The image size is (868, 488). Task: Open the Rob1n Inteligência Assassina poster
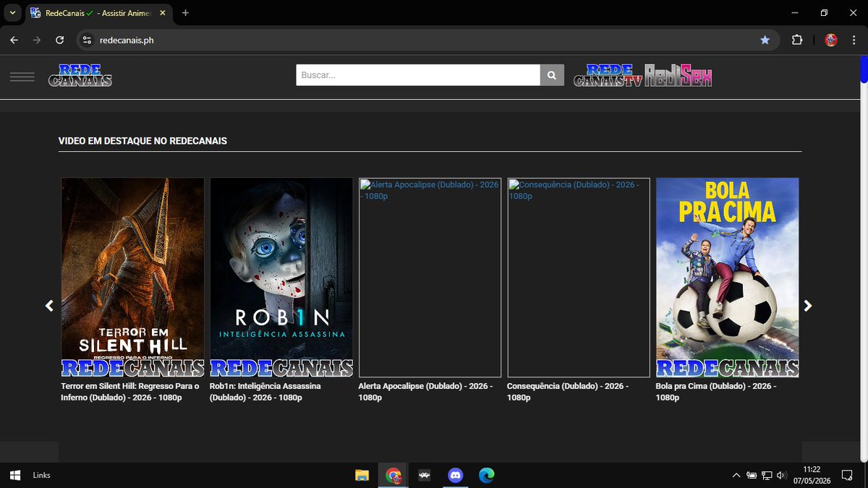click(281, 278)
